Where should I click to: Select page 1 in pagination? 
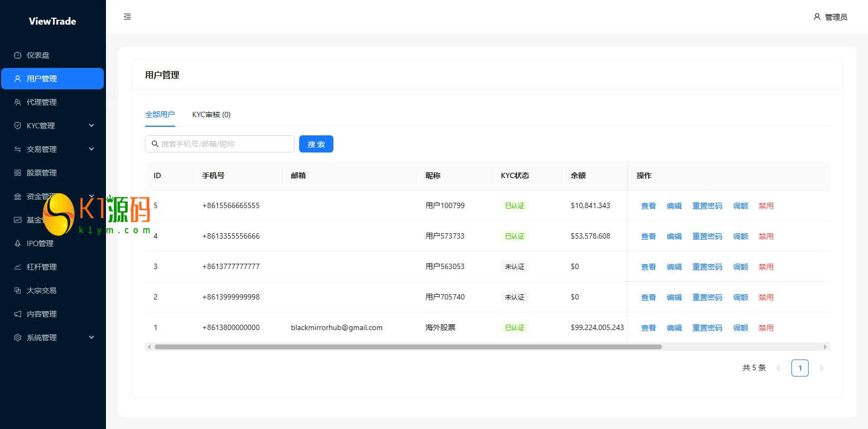point(800,368)
